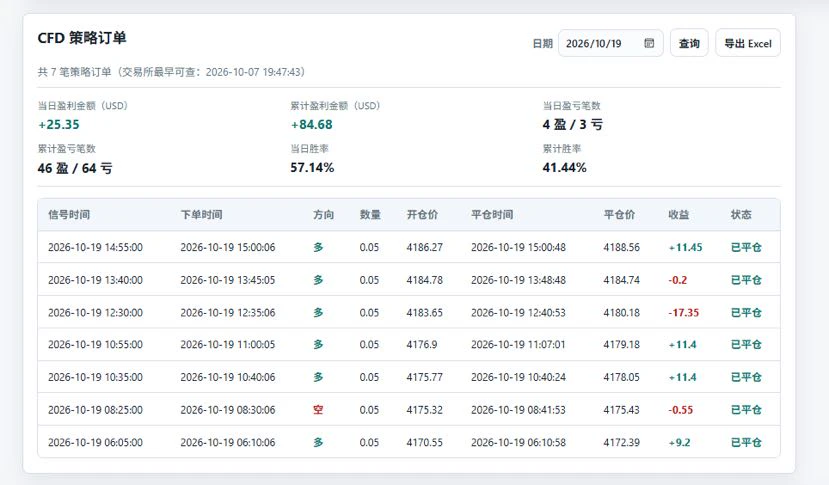Click the -0.55 loss value
Viewport: 829px width, 485px height.
[681, 410]
